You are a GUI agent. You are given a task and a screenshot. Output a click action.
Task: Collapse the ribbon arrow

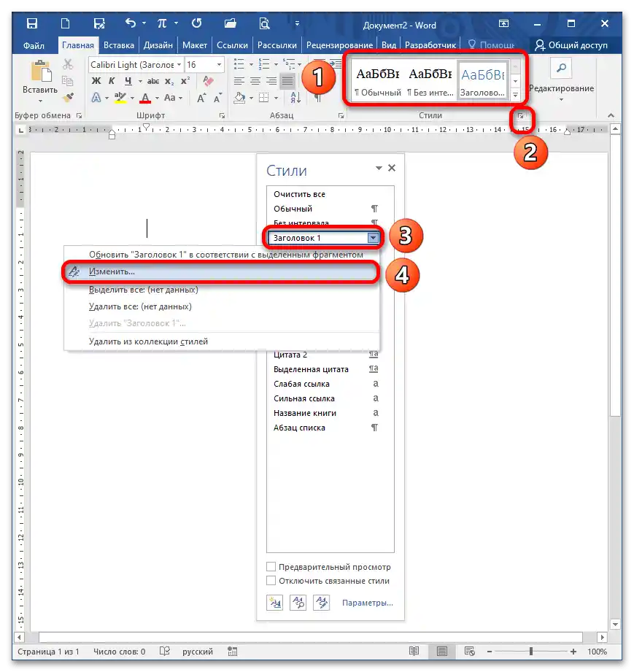[611, 115]
